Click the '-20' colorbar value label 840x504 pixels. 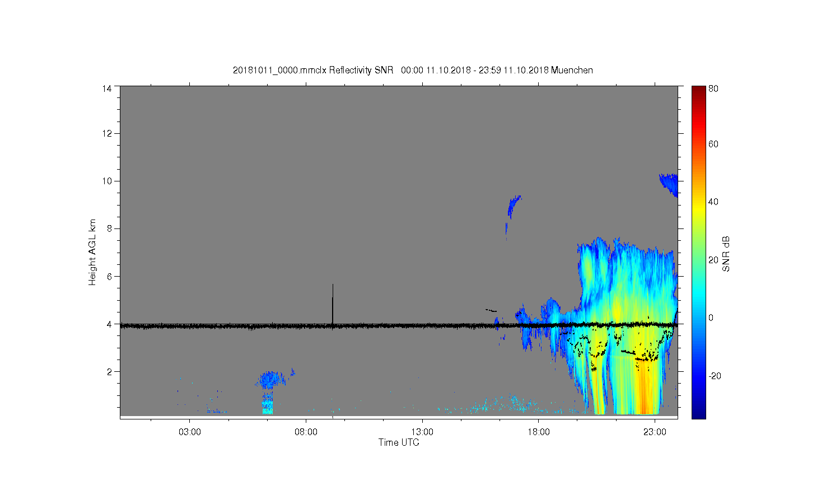click(x=715, y=376)
